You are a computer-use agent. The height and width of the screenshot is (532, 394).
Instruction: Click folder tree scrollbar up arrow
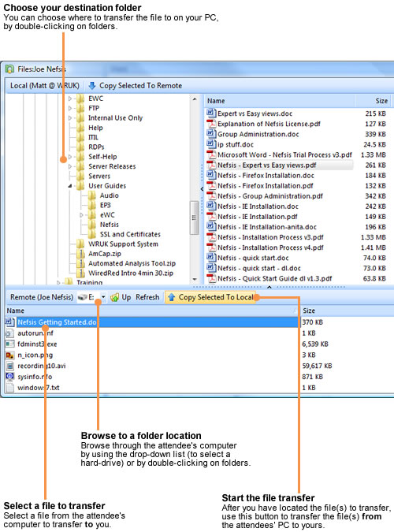click(195, 99)
